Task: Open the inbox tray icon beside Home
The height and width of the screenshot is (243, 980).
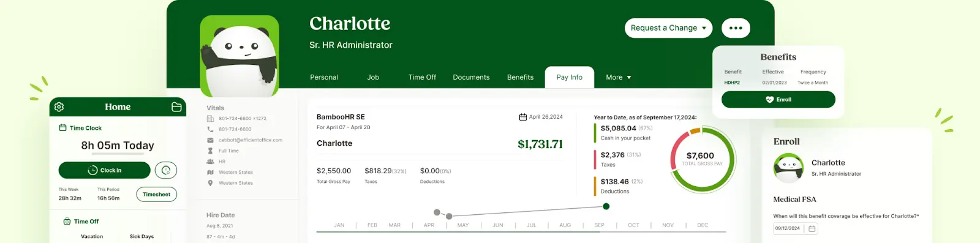Action: coord(176,107)
